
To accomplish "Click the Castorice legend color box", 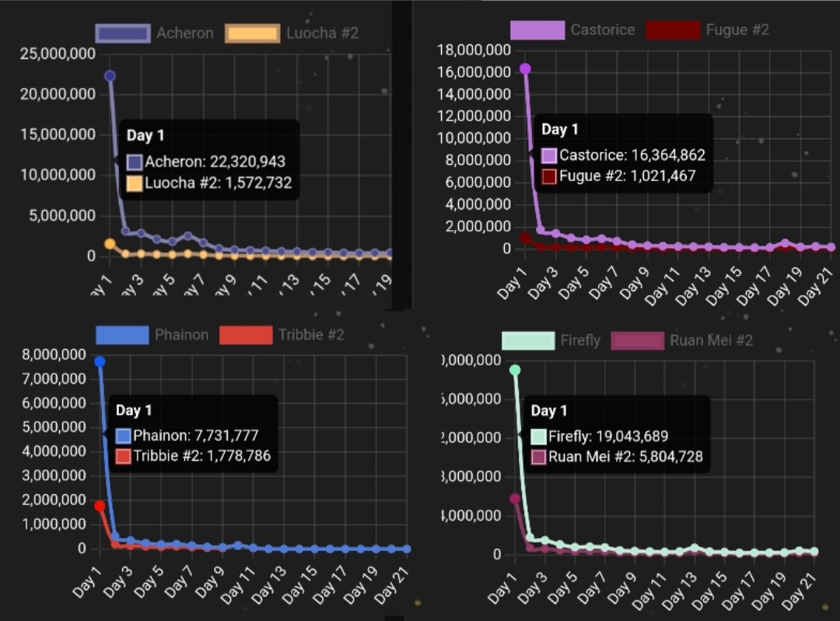I will click(x=537, y=30).
